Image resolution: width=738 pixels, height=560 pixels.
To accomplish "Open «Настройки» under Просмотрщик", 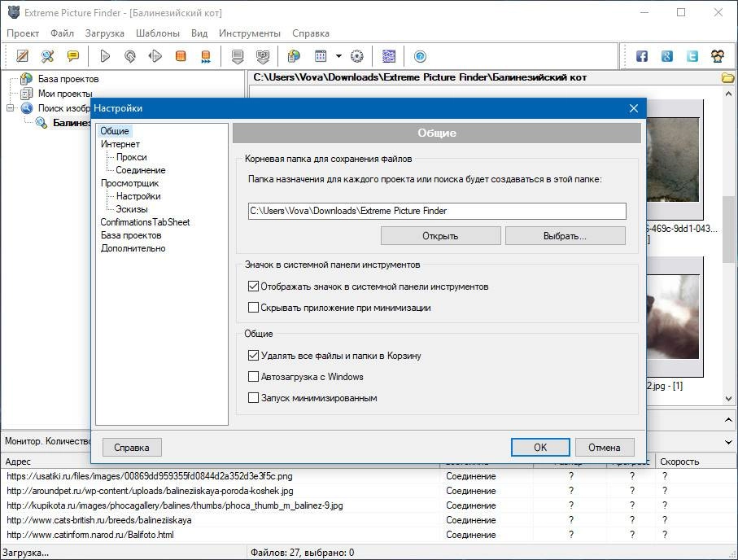I will coord(138,196).
